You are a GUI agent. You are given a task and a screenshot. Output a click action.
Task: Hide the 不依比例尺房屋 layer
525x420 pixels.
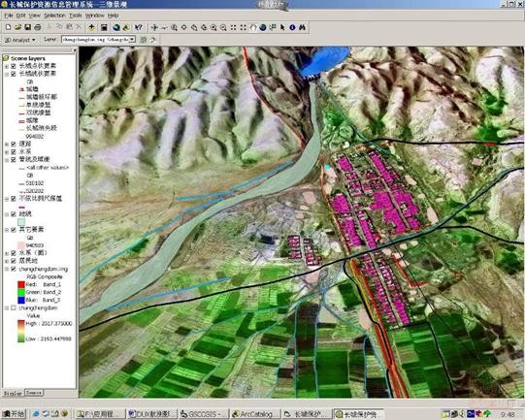14,199
